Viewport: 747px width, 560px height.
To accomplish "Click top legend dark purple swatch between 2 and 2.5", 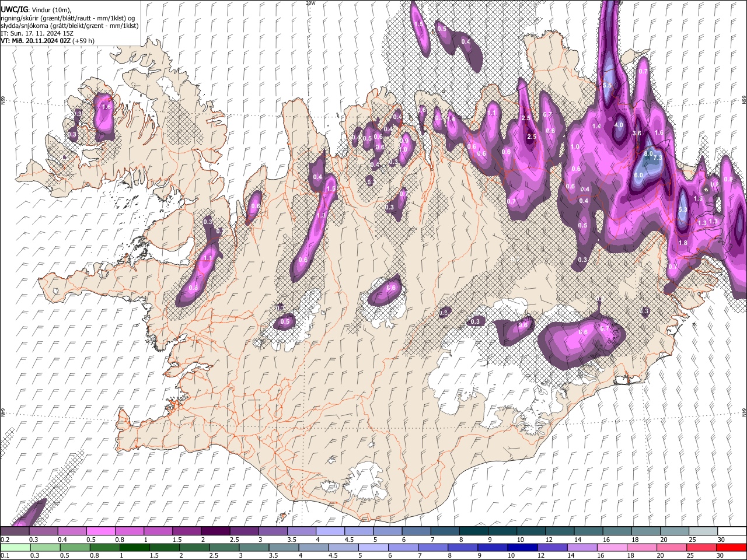I will tap(215, 531).
